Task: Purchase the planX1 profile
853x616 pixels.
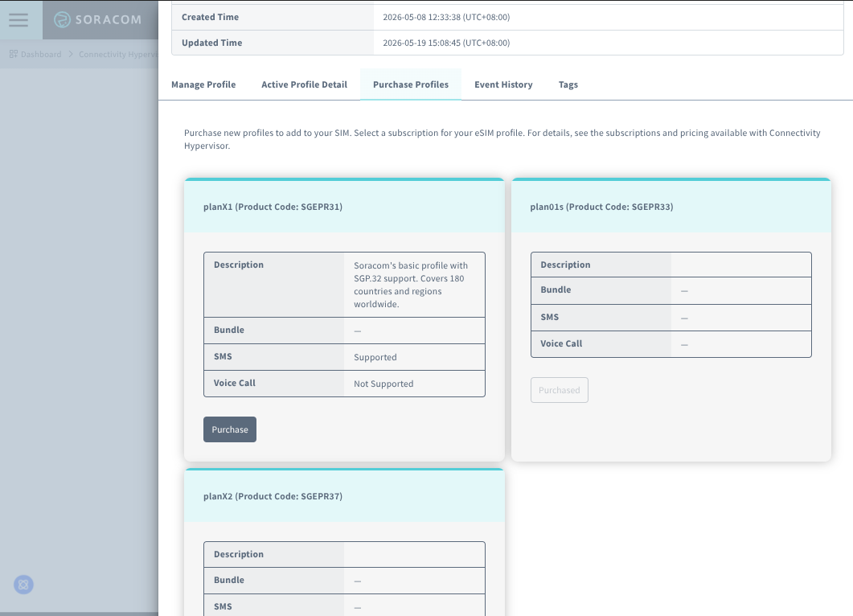Action: [x=230, y=429]
